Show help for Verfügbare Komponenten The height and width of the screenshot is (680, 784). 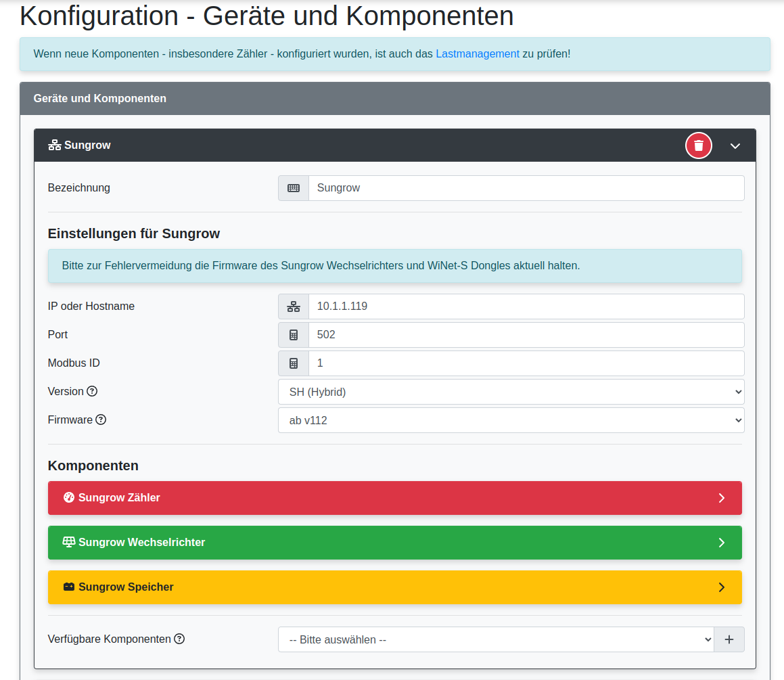coord(179,639)
